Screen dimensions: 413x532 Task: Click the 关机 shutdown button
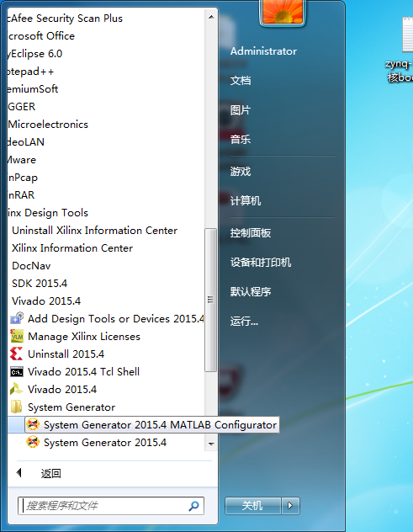coord(252,506)
